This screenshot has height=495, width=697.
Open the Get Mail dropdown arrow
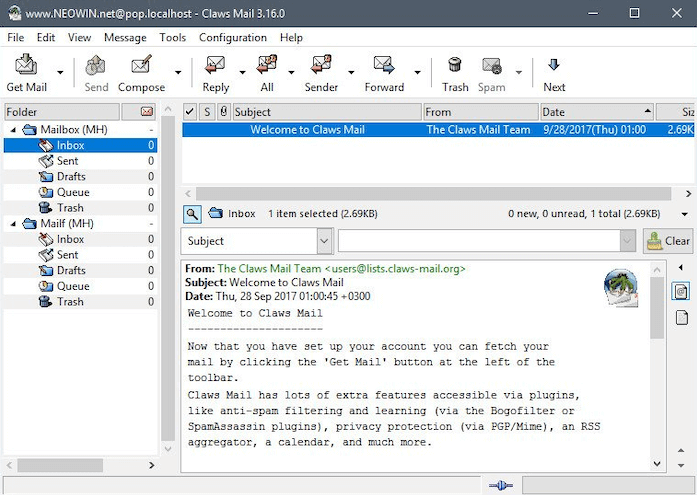click(60, 73)
